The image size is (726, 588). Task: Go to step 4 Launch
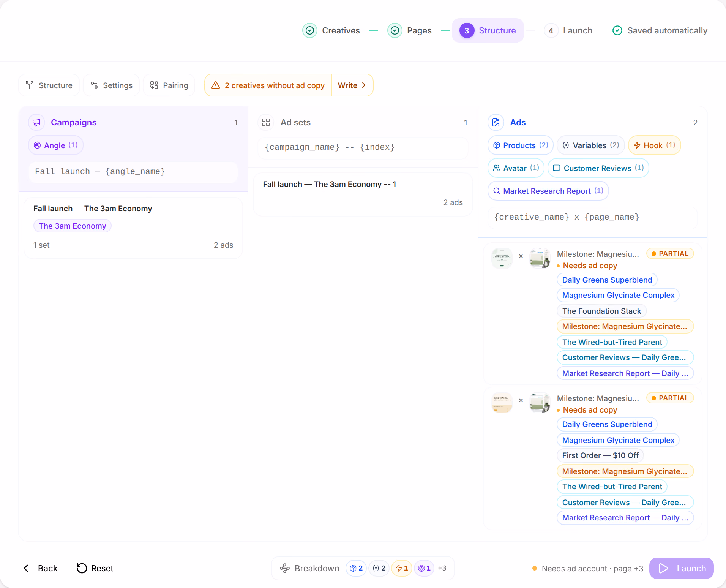(x=568, y=30)
